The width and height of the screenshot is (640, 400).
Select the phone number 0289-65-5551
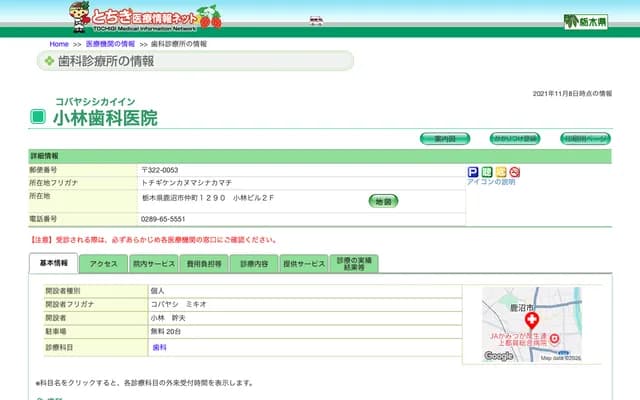163,219
